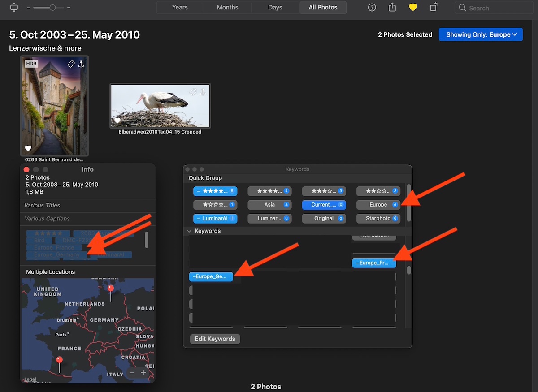
Task: Toggle the four-star keyword in Quick Group
Action: point(269,191)
